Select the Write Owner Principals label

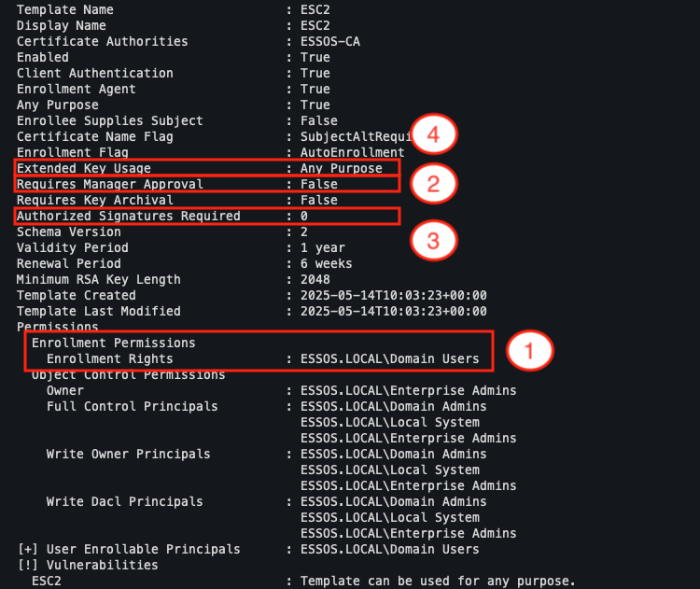(128, 454)
